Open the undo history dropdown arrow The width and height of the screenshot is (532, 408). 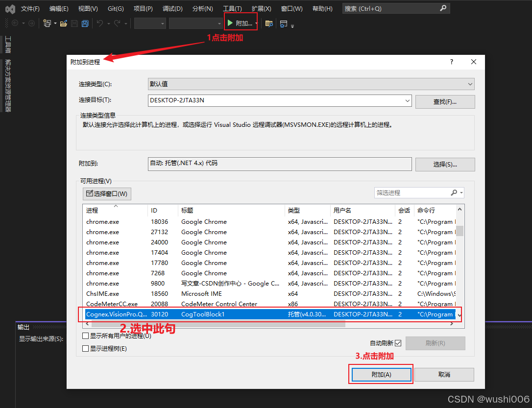click(x=109, y=24)
